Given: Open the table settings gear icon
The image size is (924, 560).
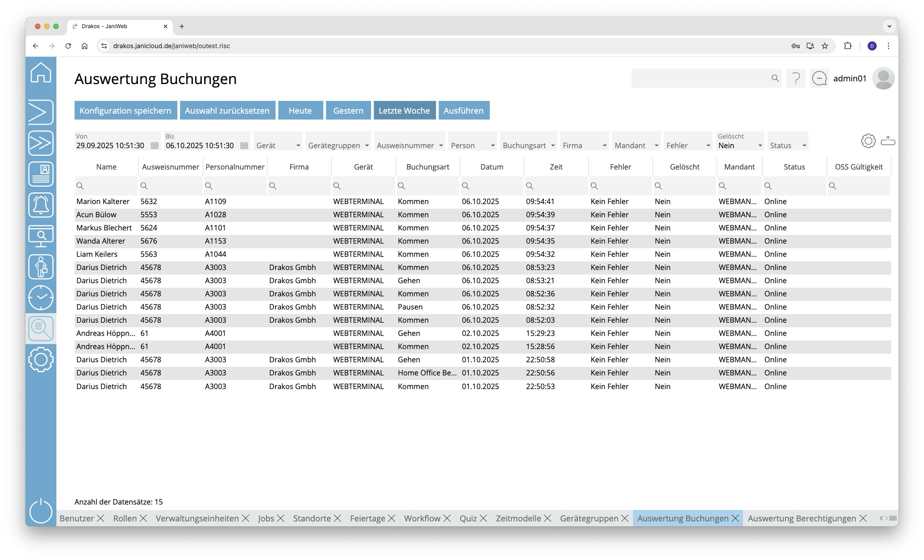Looking at the screenshot, I should point(868,141).
